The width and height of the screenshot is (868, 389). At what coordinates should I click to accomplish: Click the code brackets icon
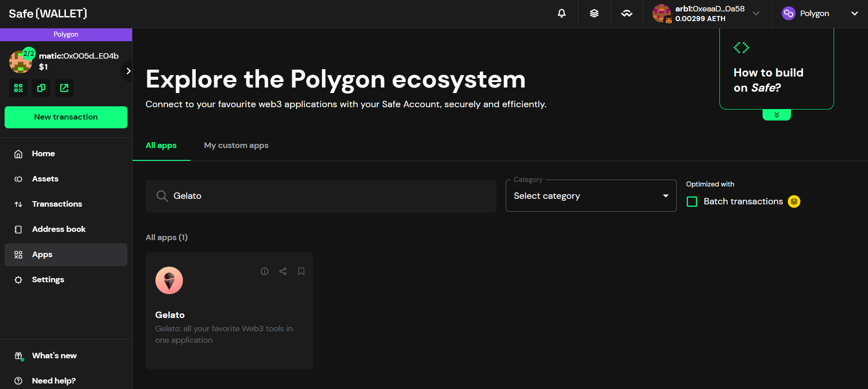coord(741,48)
